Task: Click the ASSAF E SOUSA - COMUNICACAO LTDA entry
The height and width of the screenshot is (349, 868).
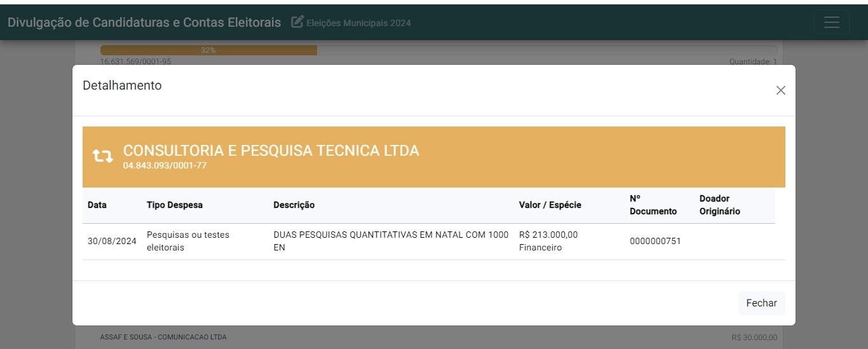Action: [163, 337]
